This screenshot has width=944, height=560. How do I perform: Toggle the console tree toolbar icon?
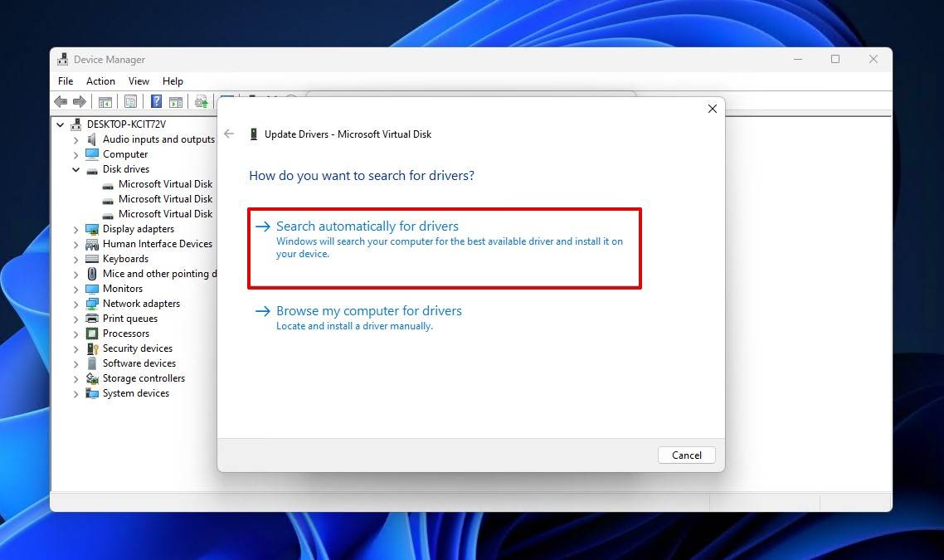[x=105, y=102]
